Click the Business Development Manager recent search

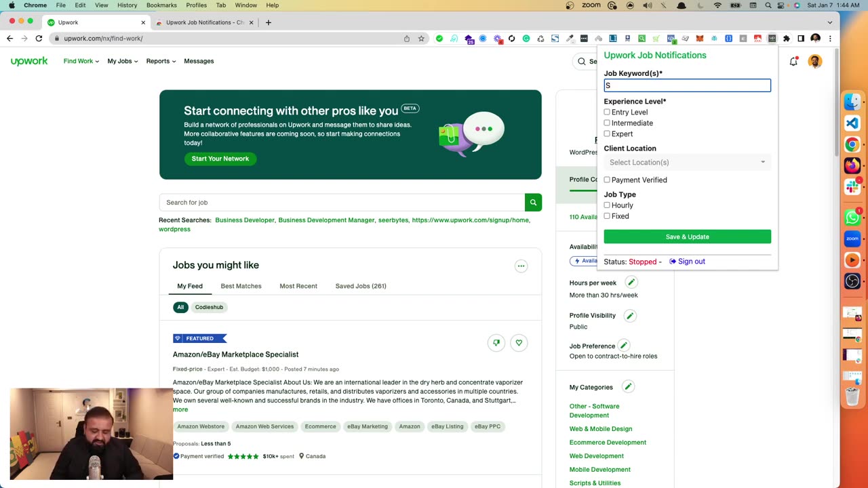pos(326,220)
